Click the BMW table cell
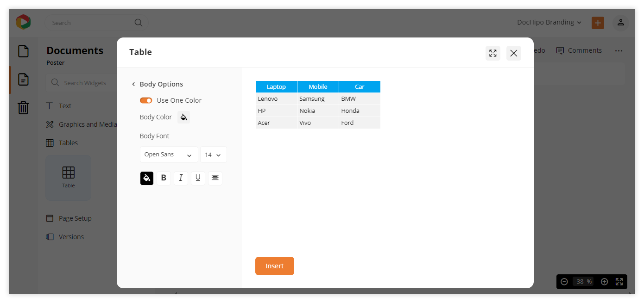 coord(360,99)
